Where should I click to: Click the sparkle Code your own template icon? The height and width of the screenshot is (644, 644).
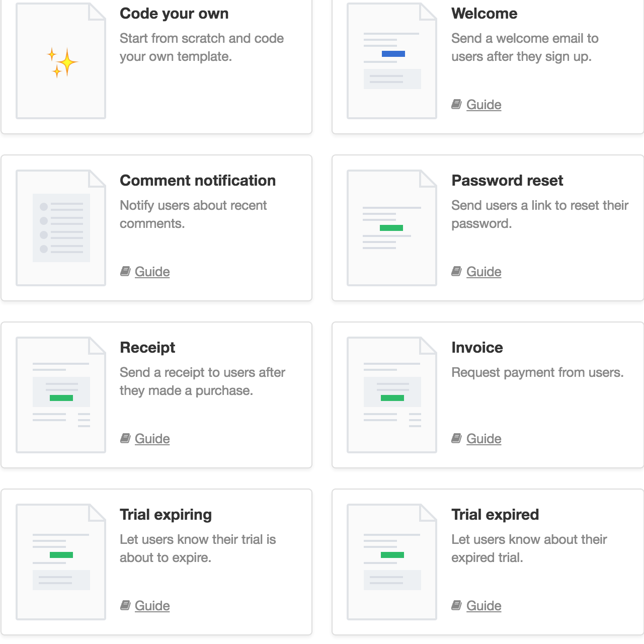tap(61, 62)
